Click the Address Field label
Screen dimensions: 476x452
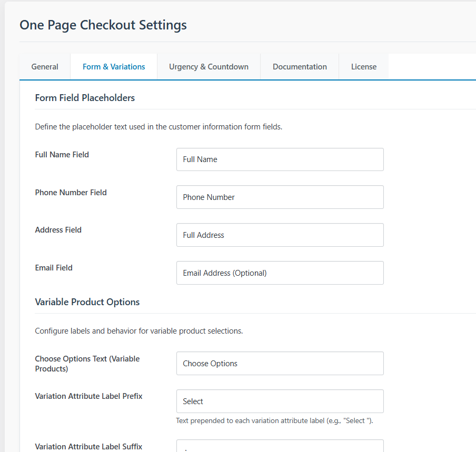tap(58, 229)
